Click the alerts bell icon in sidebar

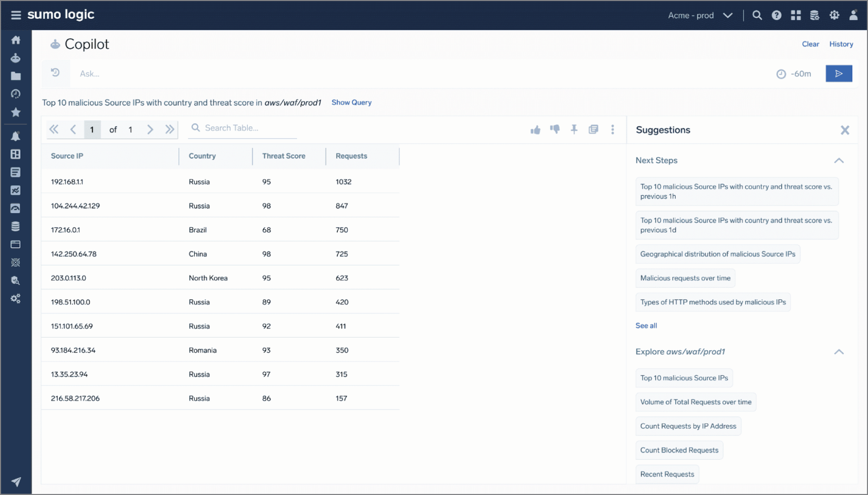click(x=16, y=136)
